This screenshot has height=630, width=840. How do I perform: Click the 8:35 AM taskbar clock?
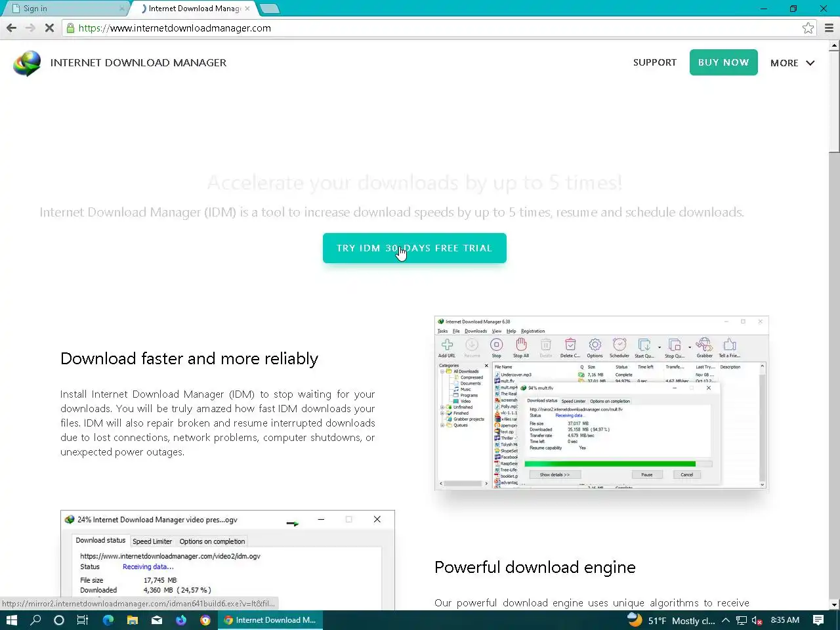tap(785, 620)
